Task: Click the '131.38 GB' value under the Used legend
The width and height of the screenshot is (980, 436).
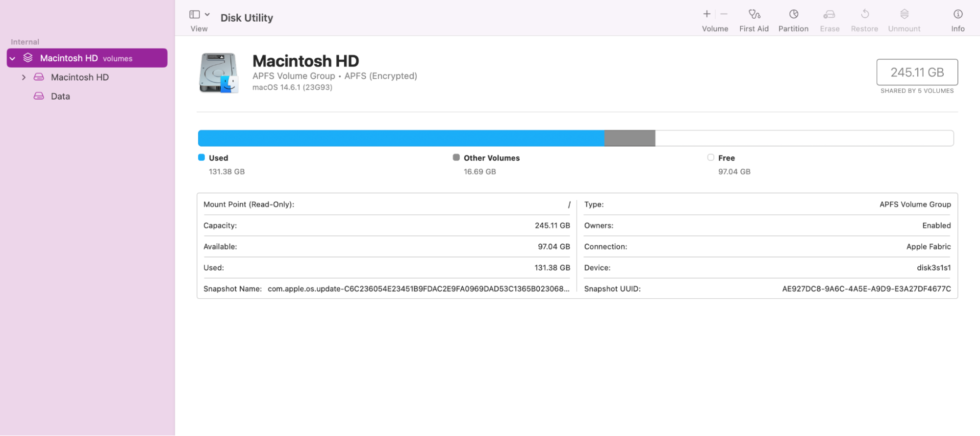Action: [226, 172]
